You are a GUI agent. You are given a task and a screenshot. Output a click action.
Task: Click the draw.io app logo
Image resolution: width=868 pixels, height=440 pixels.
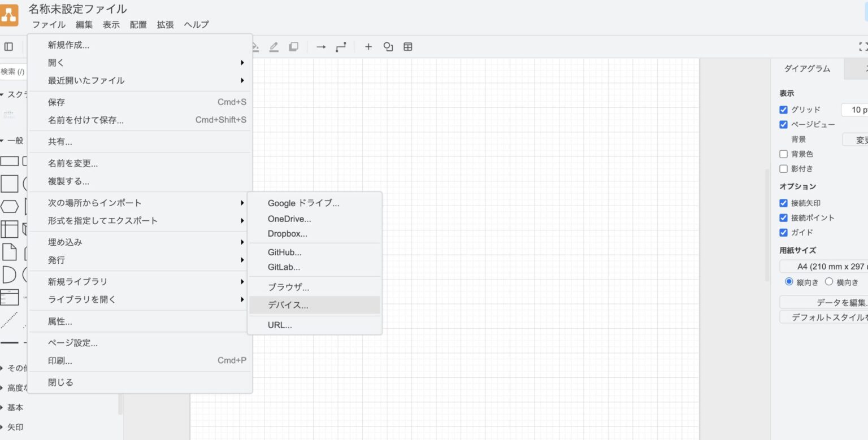[x=8, y=15]
